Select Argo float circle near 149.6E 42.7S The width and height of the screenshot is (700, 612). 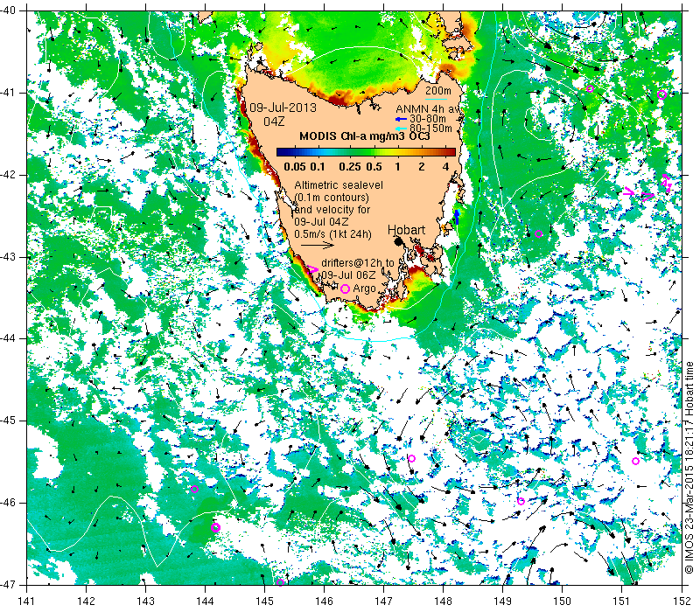538,233
